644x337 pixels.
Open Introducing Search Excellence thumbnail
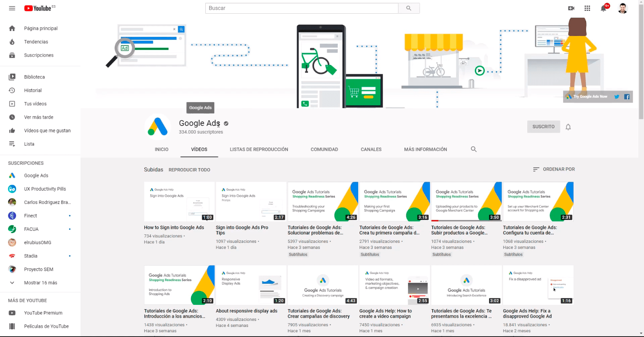tap(466, 285)
